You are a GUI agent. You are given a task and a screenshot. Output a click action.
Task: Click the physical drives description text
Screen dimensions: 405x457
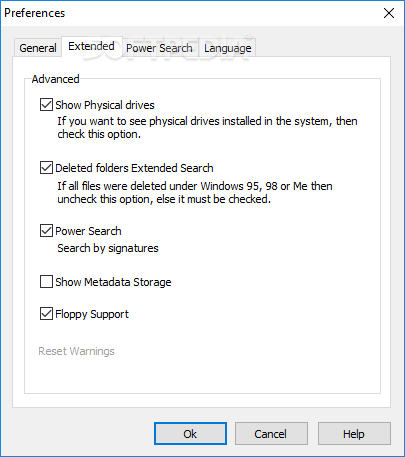[207, 128]
